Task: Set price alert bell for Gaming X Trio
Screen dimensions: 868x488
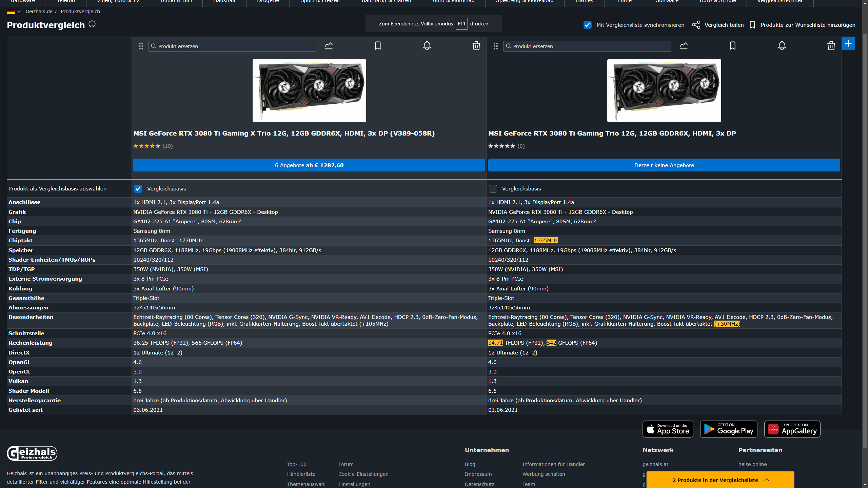Action: tap(427, 46)
